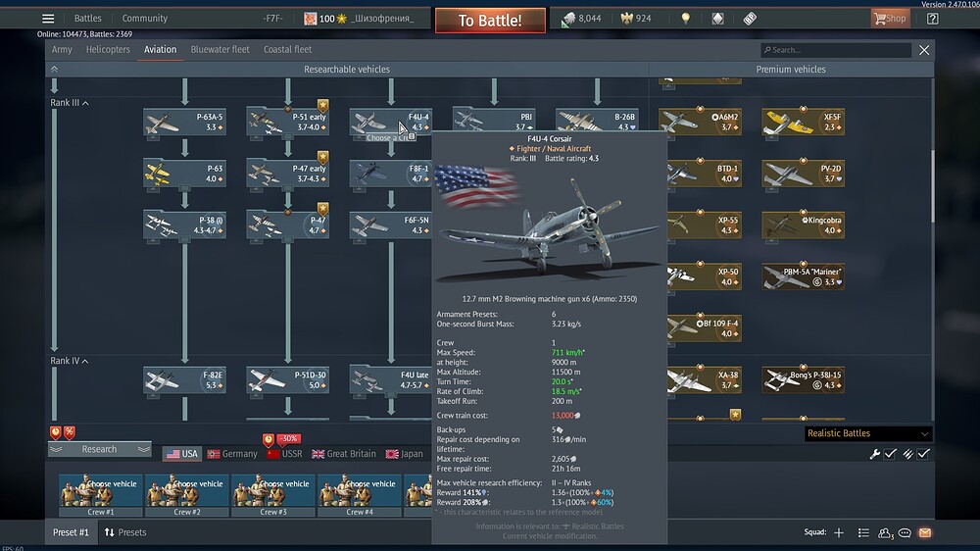Select the P-63 aircraft card
This screenshot has width=980, height=551.
point(184,174)
